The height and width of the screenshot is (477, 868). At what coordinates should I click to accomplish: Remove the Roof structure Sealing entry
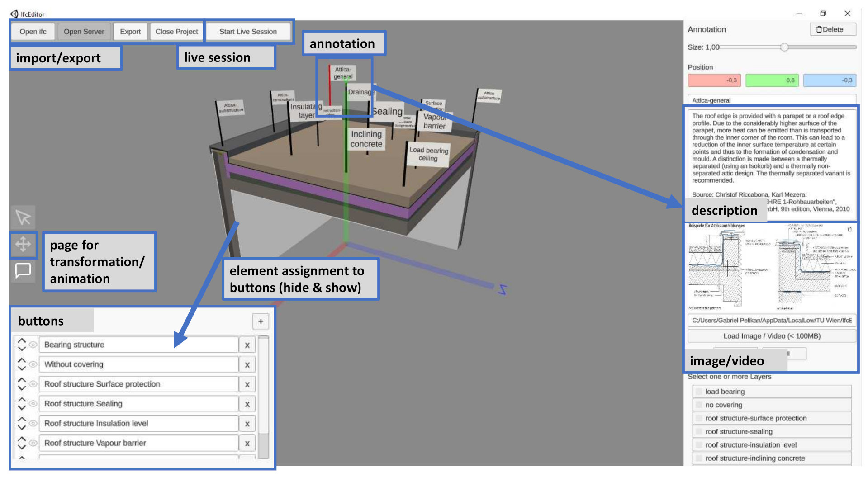point(247,404)
